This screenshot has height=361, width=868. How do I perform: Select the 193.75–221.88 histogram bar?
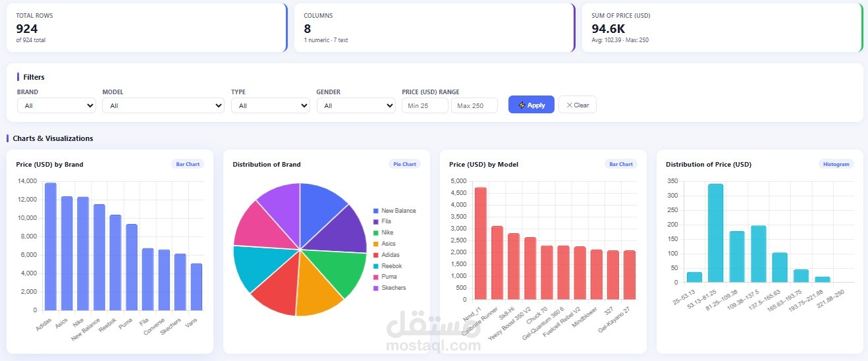pyautogui.click(x=823, y=279)
